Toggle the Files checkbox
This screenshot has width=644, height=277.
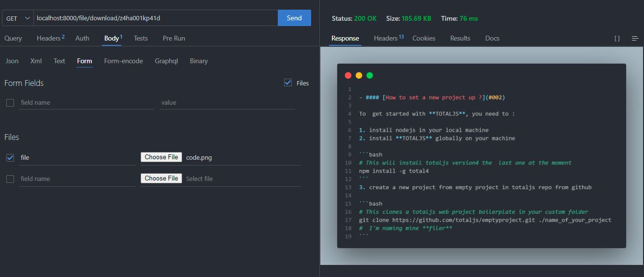point(288,83)
